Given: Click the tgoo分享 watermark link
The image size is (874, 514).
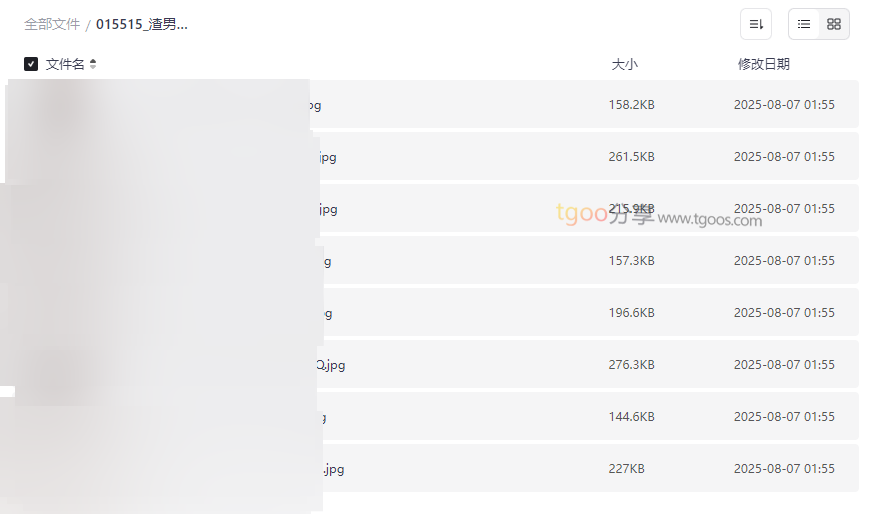Looking at the screenshot, I should pyautogui.click(x=659, y=215).
